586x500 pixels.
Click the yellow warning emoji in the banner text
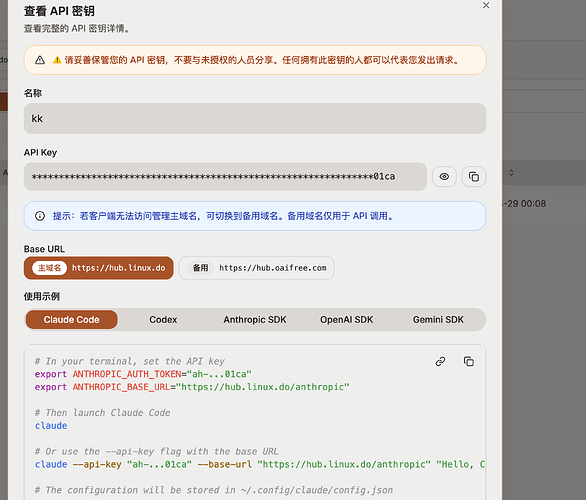click(57, 60)
